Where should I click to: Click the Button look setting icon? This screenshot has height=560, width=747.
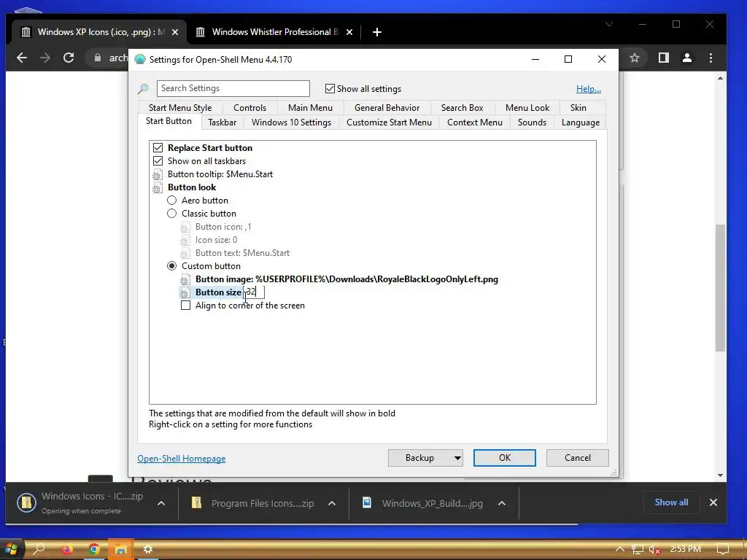point(158,187)
